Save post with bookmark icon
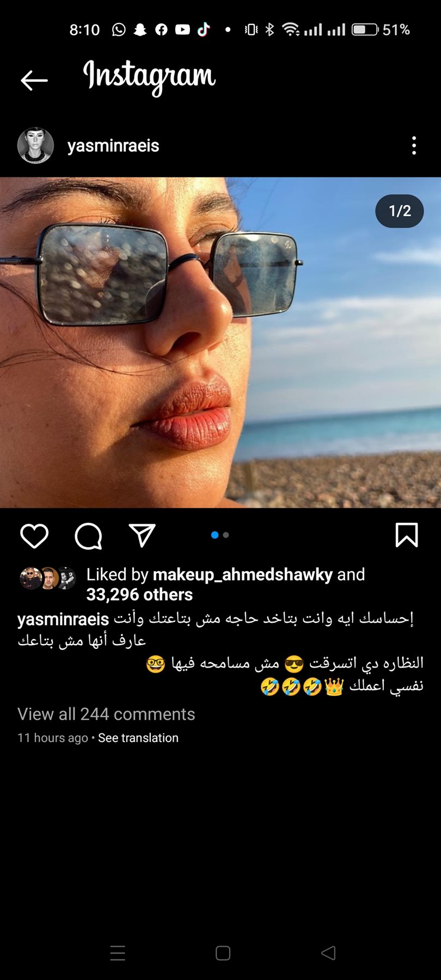This screenshot has width=441, height=980. coord(406,535)
